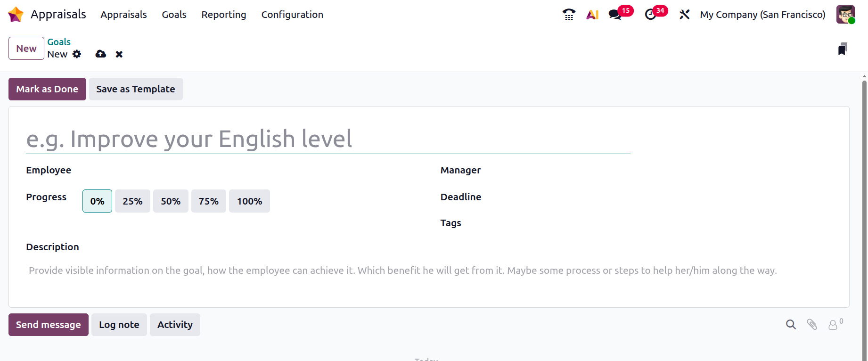Open the Reporting menu

click(224, 15)
